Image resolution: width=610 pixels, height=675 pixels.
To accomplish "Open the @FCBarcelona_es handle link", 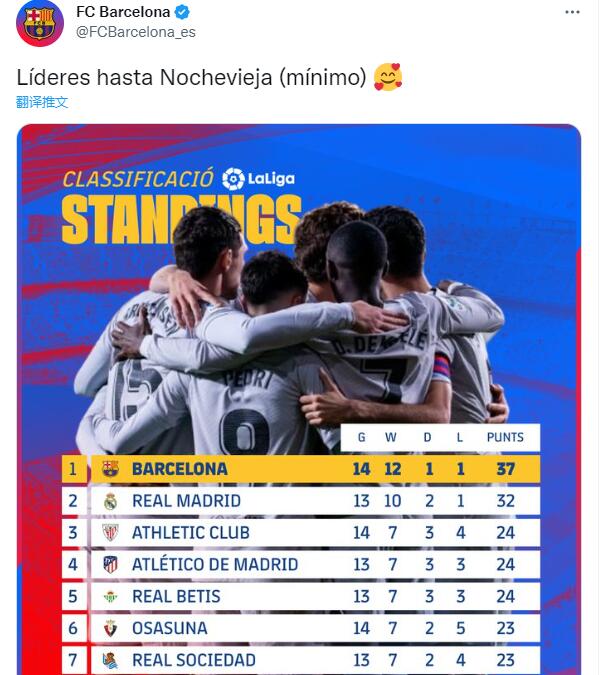I will [136, 32].
